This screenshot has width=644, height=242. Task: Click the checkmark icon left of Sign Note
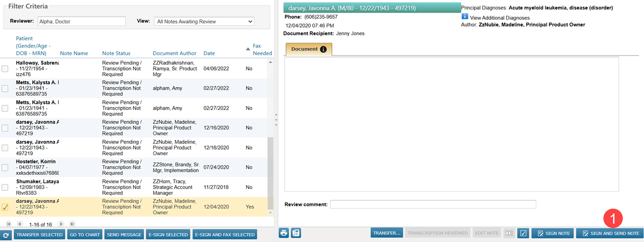click(523, 233)
